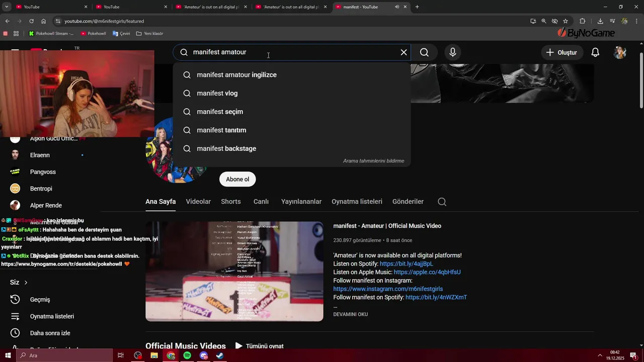The image size is (644, 362).
Task: Search within channel using the magnifier icon
Action: tap(442, 202)
